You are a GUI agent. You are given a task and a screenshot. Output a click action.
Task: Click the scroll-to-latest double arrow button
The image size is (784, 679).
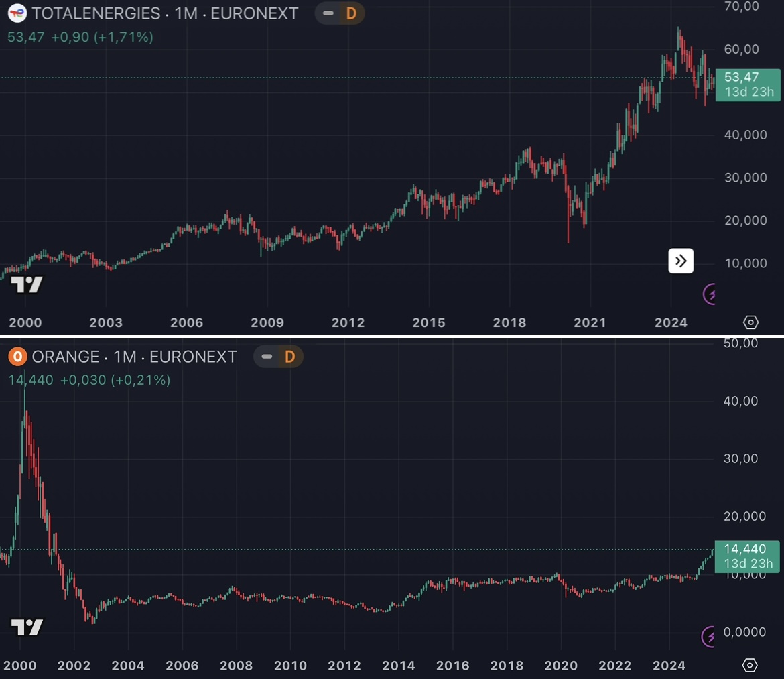[681, 261]
